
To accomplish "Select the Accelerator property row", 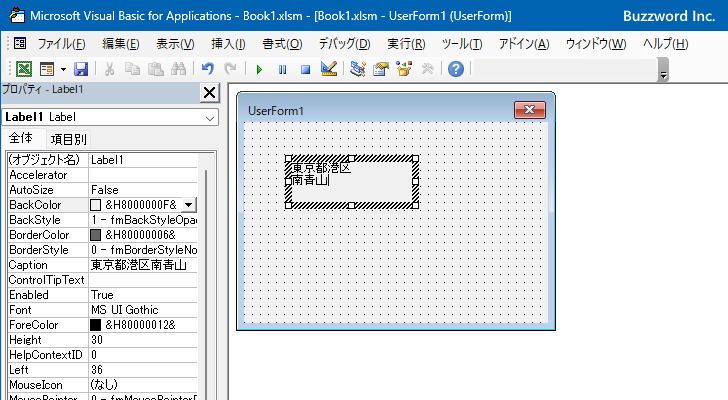I will 103,175.
